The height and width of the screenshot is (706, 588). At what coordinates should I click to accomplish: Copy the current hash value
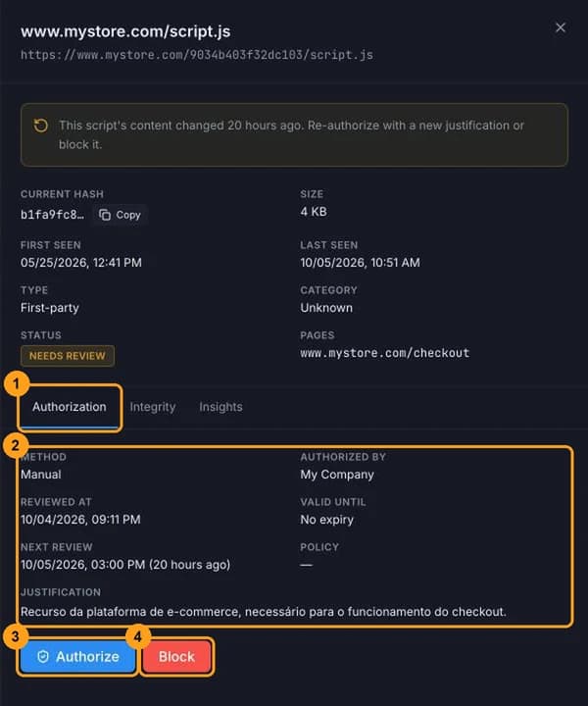(120, 215)
